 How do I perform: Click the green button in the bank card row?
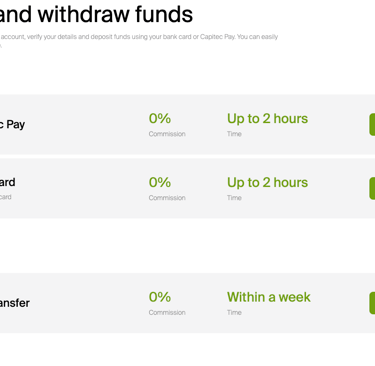(x=372, y=188)
